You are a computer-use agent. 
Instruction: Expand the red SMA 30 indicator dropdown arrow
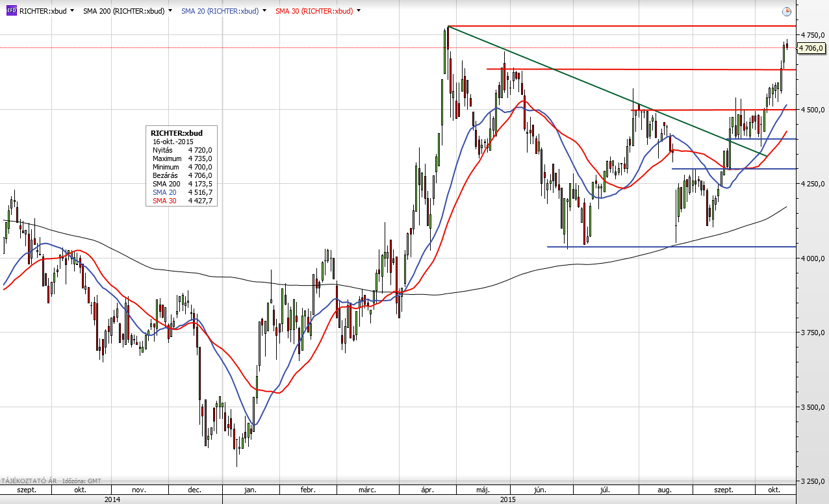(359, 11)
